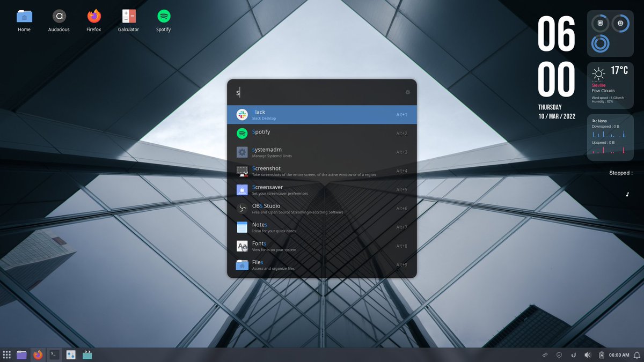Open the applications grid menu in taskbar
Image resolution: width=644 pixels, height=362 pixels.
click(x=7, y=354)
